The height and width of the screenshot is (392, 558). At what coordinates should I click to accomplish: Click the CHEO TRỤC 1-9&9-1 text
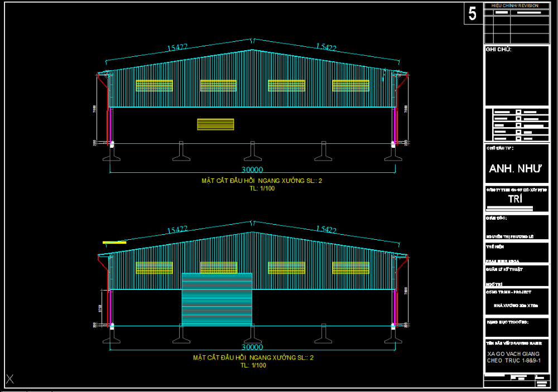(514, 361)
